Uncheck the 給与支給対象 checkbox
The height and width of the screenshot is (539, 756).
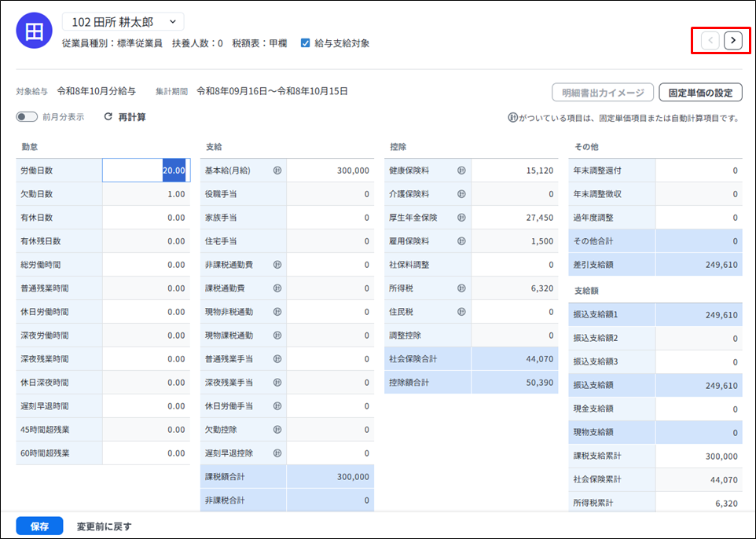coord(305,43)
